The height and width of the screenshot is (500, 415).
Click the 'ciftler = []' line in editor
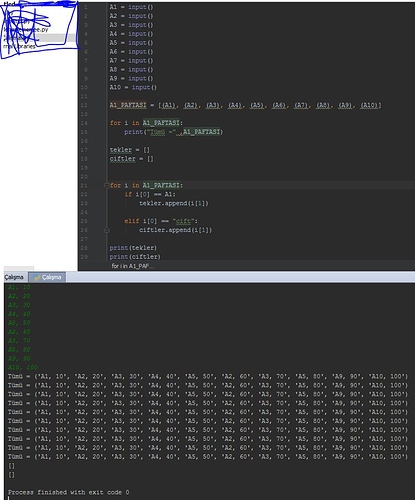131,159
